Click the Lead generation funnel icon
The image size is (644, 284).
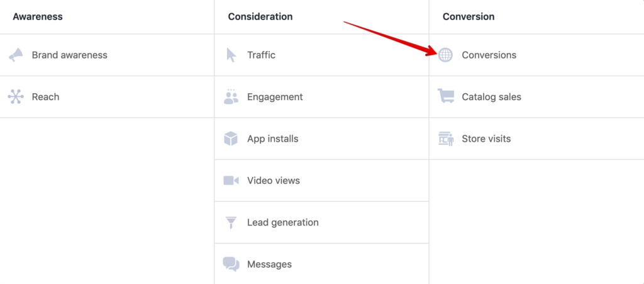point(231,222)
